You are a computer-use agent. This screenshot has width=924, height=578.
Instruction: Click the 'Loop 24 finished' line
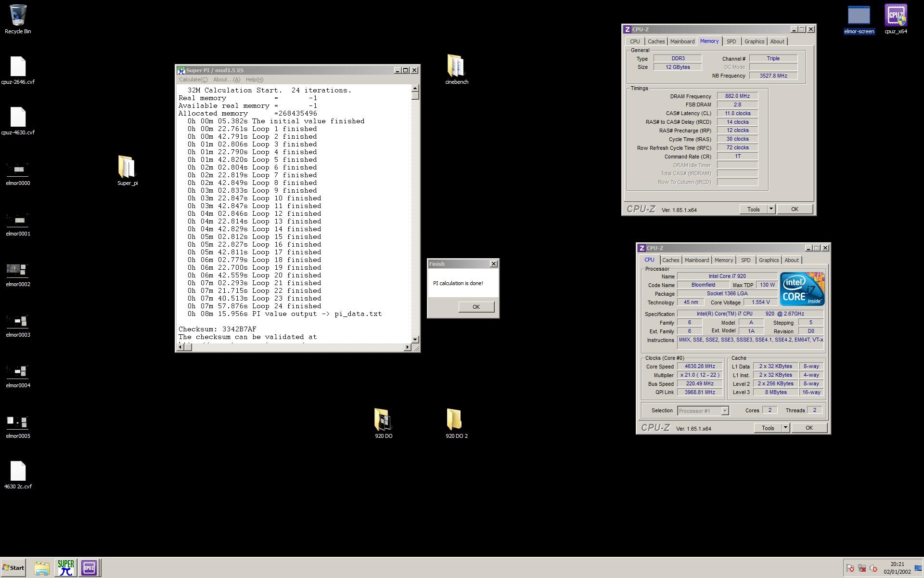coord(254,306)
